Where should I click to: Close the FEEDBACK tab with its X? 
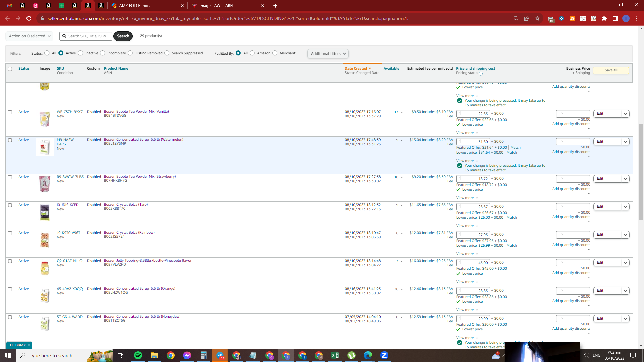coord(29,345)
